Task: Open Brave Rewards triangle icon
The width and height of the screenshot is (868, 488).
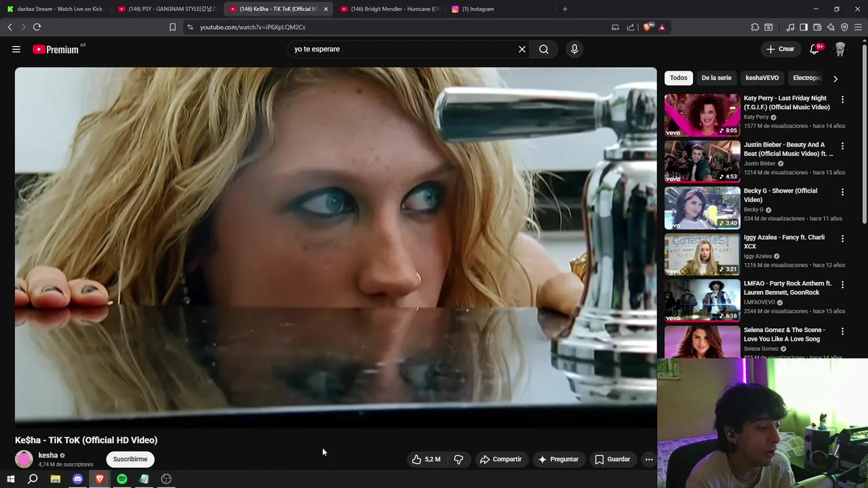Action: (x=662, y=27)
